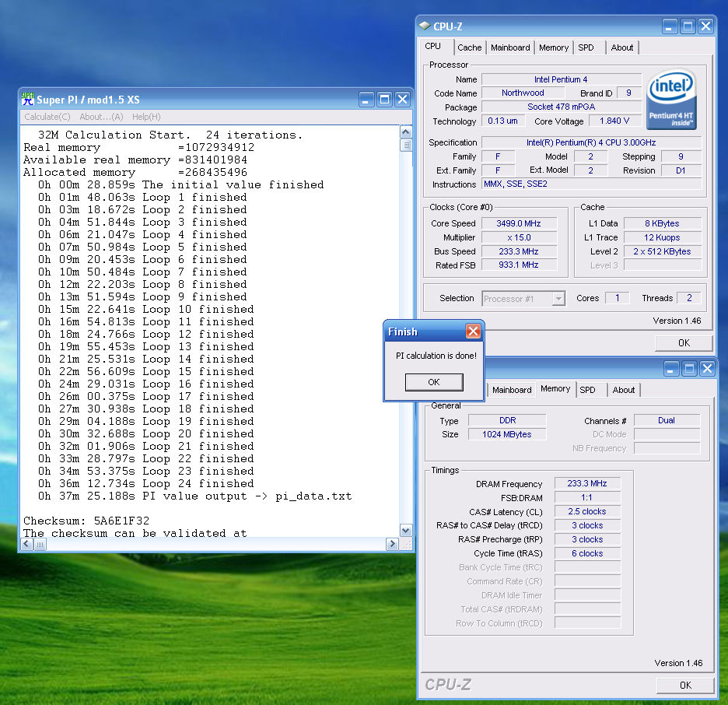This screenshot has height=705, width=728.
Task: Close the upper CPU-Z window
Action: tap(705, 26)
